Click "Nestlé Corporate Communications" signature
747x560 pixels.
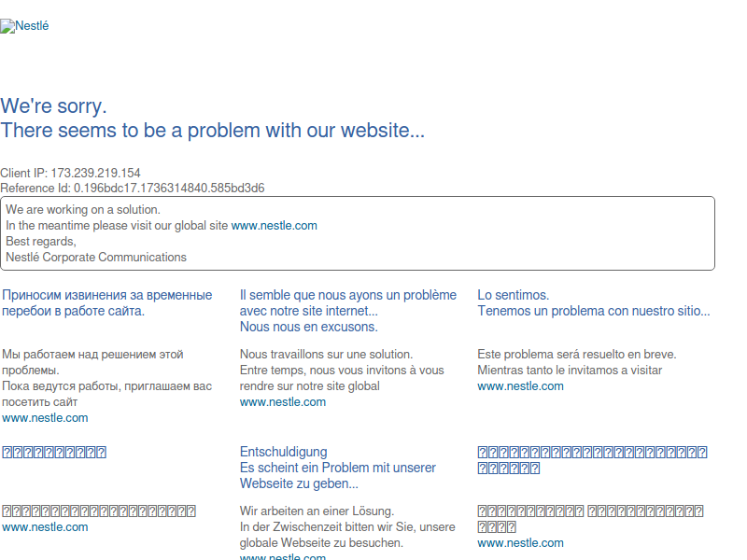tap(96, 258)
